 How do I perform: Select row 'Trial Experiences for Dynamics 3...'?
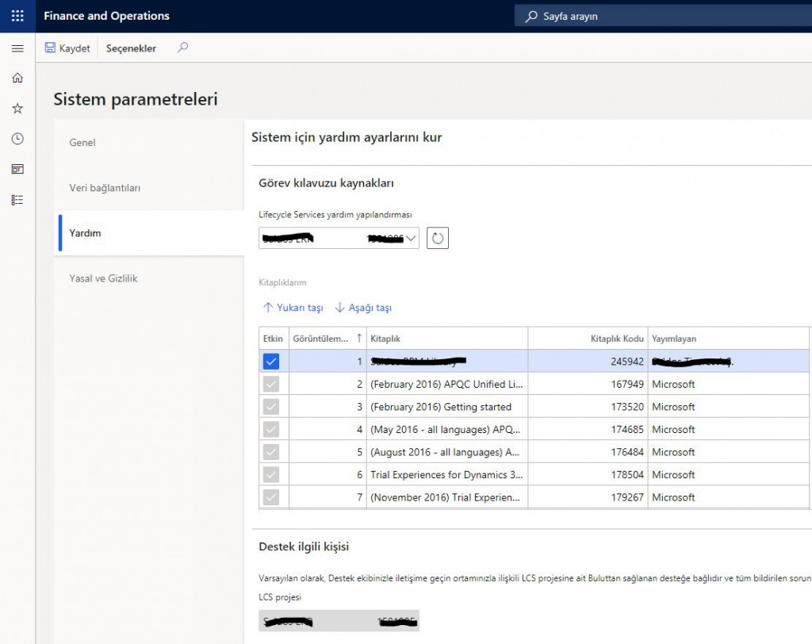pos(446,474)
